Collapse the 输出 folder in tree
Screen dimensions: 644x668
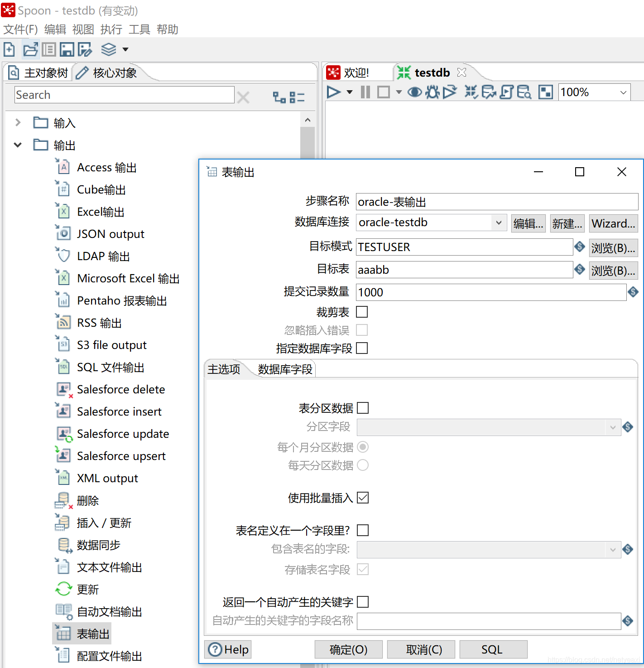click(x=18, y=145)
